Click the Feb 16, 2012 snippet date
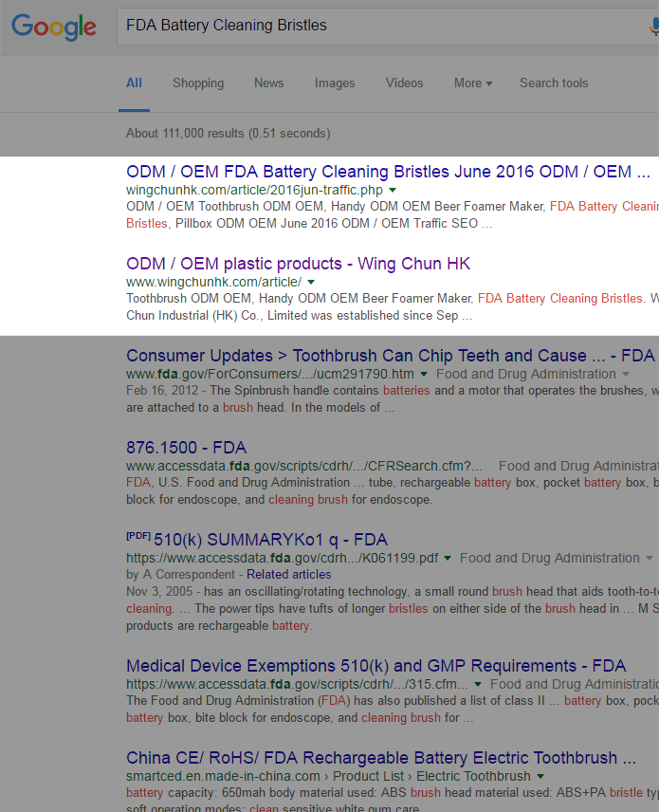 pos(162,391)
